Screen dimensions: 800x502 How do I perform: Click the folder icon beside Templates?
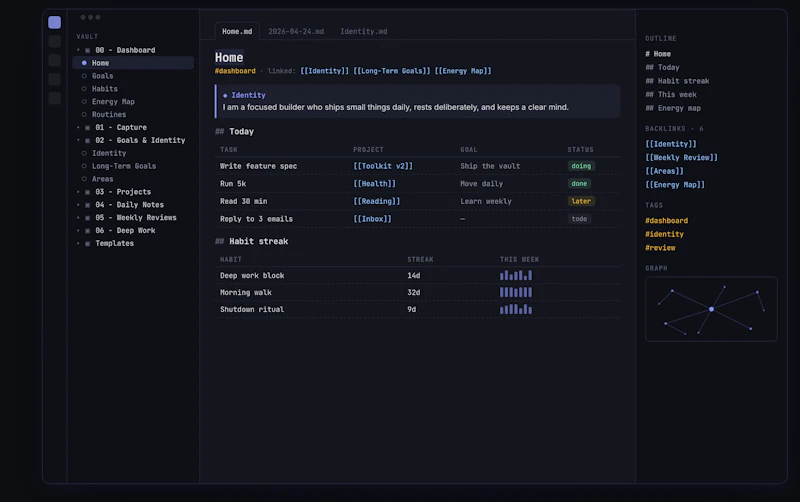pos(87,244)
